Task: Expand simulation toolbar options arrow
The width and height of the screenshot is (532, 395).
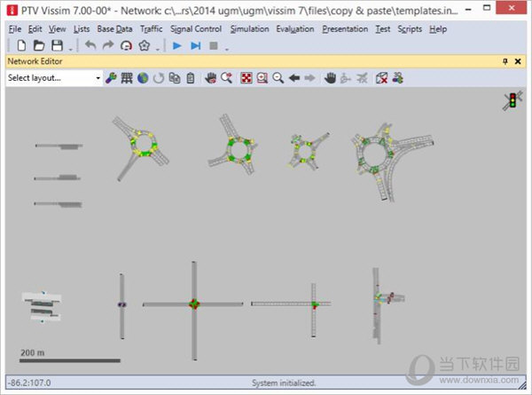Action: (x=227, y=50)
